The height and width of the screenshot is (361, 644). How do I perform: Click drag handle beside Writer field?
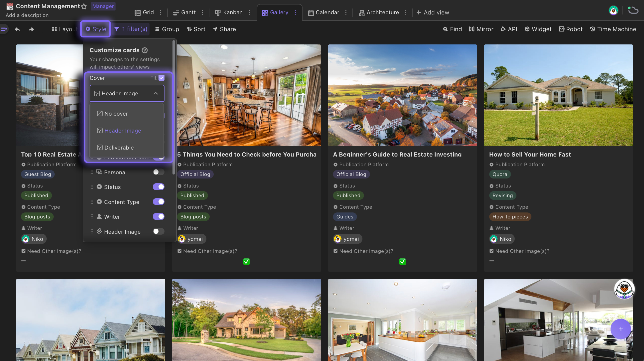pyautogui.click(x=92, y=216)
